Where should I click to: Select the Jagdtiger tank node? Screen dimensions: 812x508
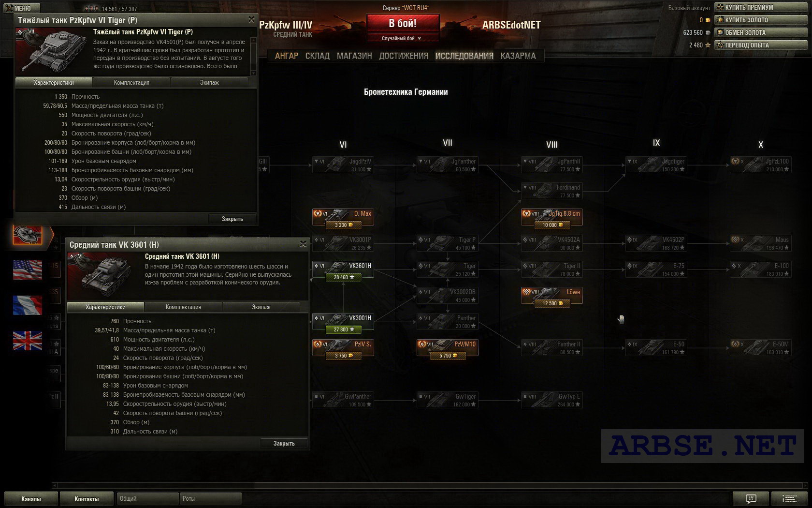[x=656, y=165]
